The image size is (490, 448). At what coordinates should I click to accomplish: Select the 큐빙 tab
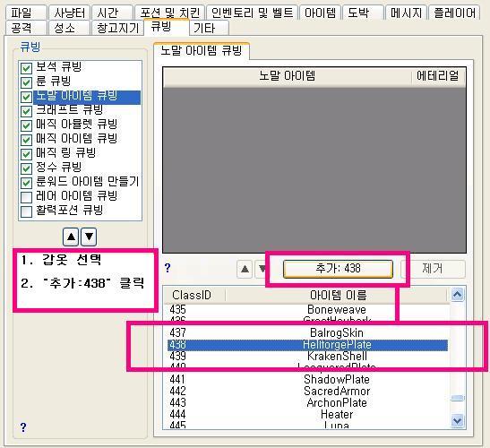click(167, 27)
